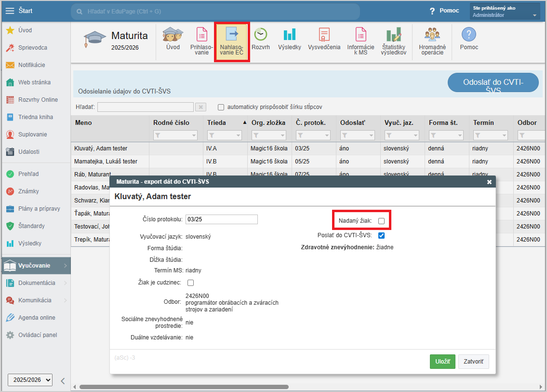Enable the Nadaný žiak checkbox
The width and height of the screenshot is (547, 392).
tap(381, 221)
